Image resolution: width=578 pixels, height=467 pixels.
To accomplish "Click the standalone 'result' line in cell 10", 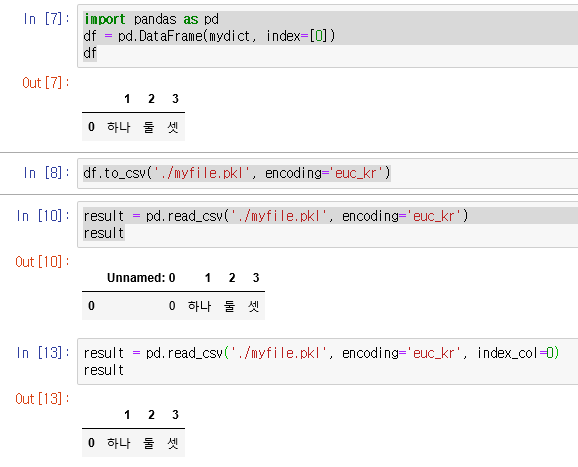I will click(x=104, y=233).
